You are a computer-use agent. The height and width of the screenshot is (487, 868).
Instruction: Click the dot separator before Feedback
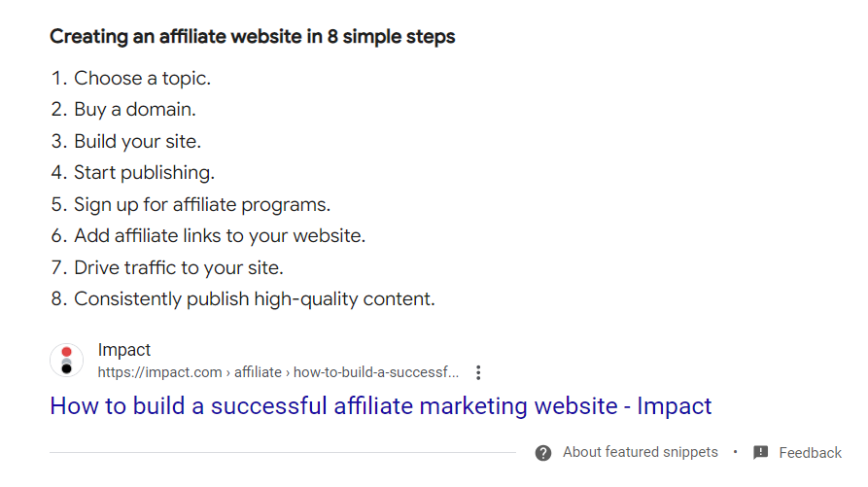click(x=735, y=452)
